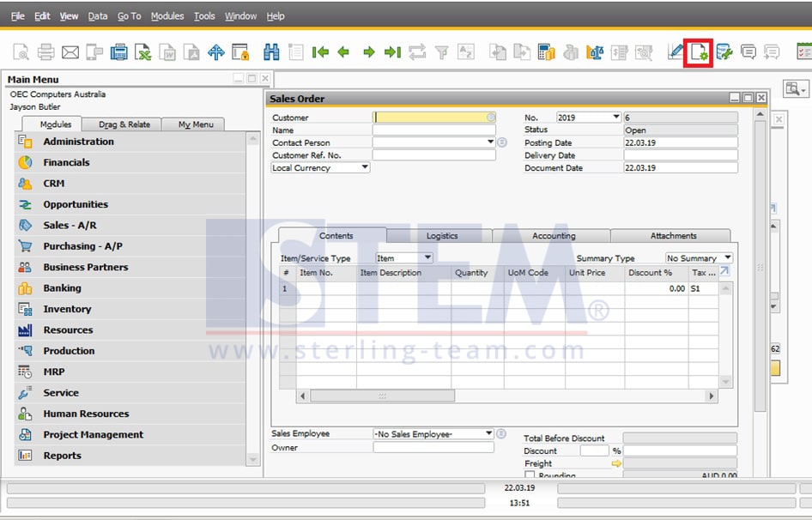Click the Query Manager database icon
This screenshot has width=812, height=520.
(x=724, y=51)
